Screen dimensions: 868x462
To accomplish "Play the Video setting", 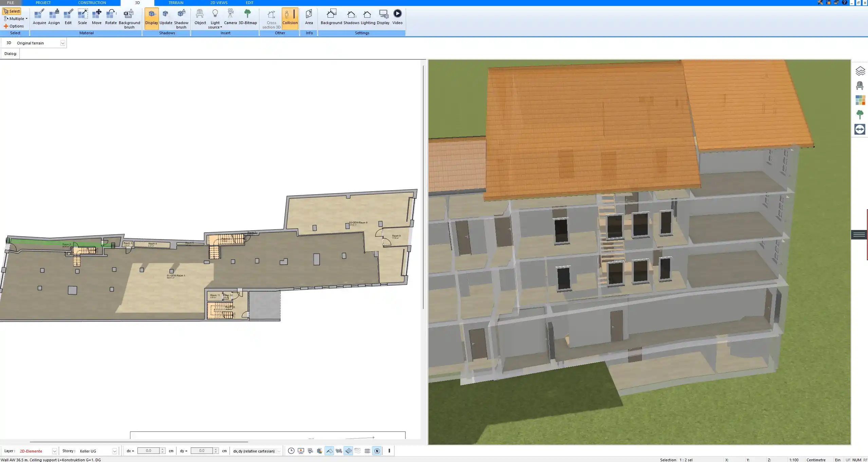I will [397, 17].
